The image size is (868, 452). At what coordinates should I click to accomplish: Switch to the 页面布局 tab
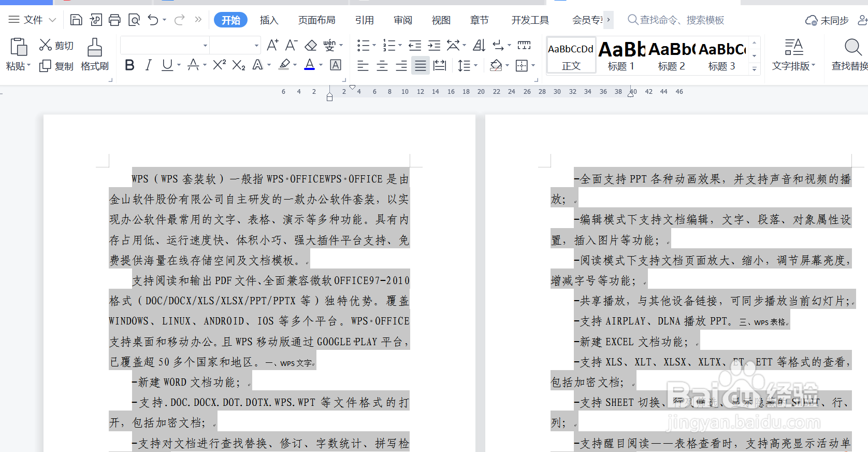click(x=317, y=20)
